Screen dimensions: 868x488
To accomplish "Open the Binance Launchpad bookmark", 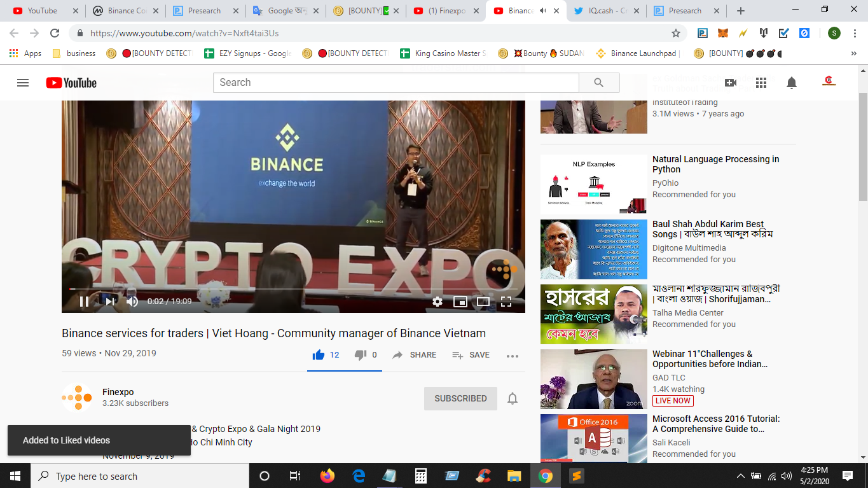I will pos(638,53).
